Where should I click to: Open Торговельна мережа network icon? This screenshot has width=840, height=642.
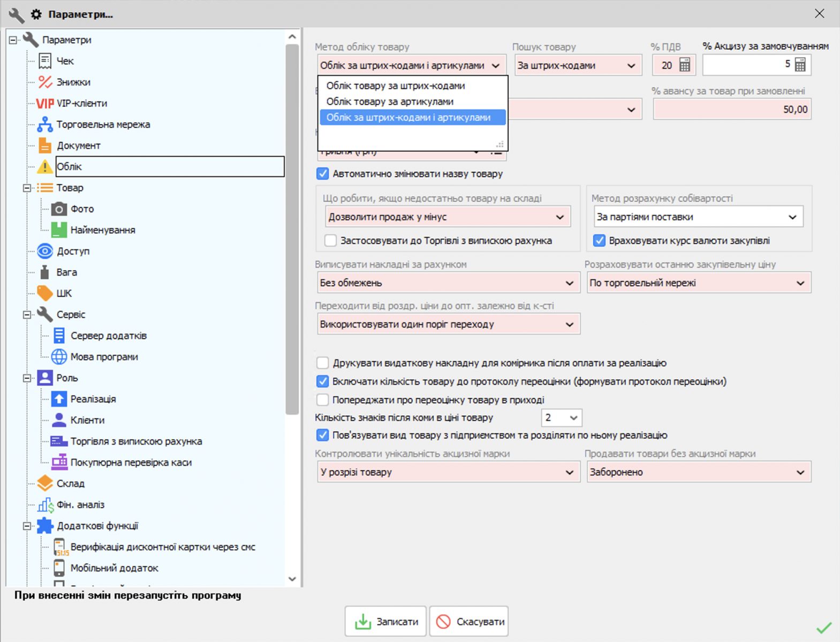(x=45, y=125)
